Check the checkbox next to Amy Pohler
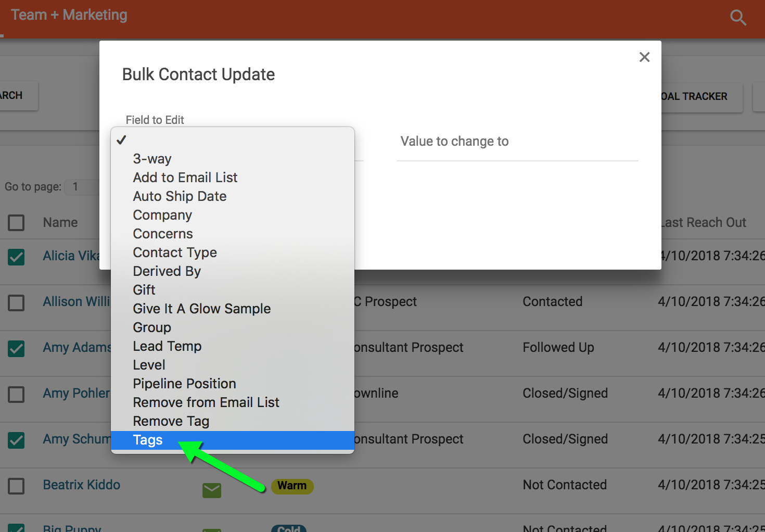Image resolution: width=765 pixels, height=532 pixels. point(16,395)
